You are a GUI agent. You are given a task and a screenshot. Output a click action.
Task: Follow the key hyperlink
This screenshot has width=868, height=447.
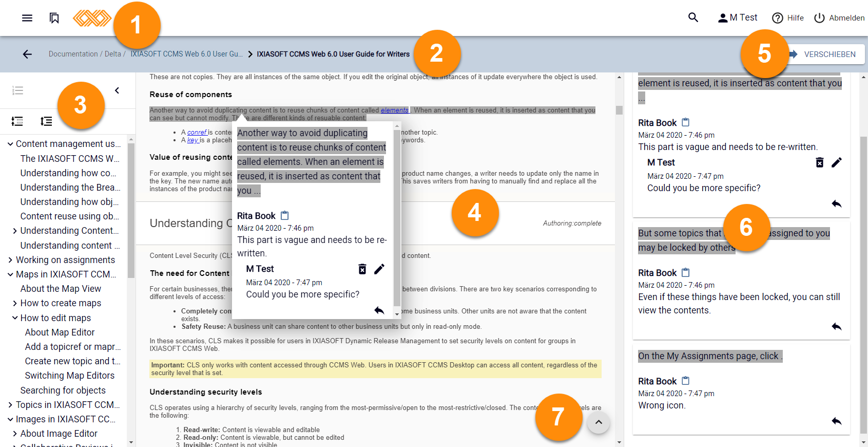[192, 140]
